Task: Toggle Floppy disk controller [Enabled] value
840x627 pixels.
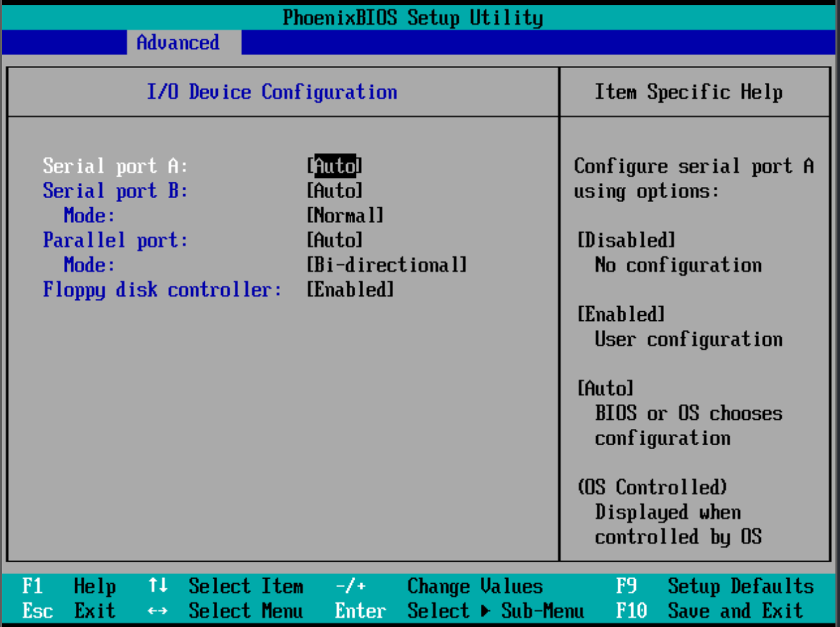Action: tap(350, 290)
